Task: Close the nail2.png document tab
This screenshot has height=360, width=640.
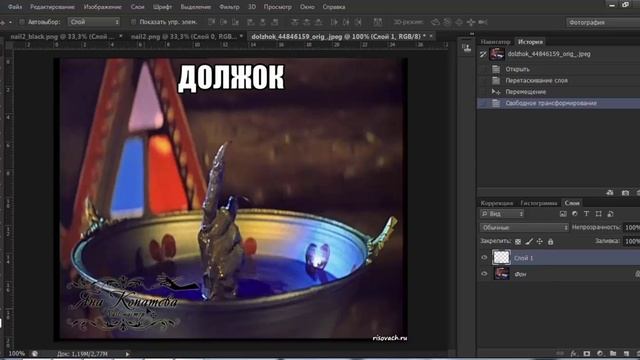Action: click(241, 36)
